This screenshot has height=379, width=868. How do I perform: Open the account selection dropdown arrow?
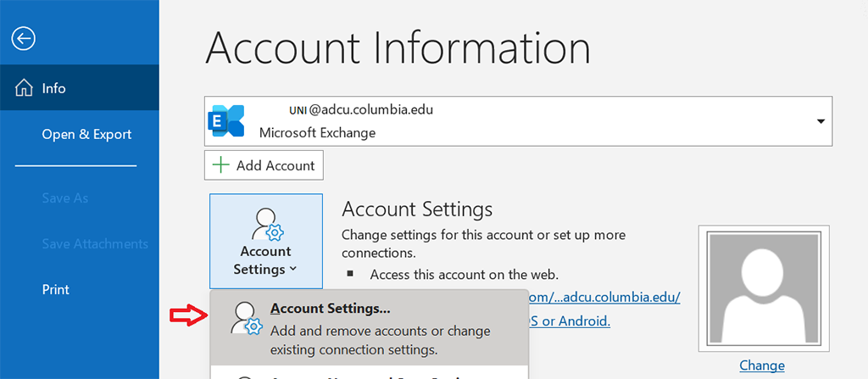click(x=821, y=121)
